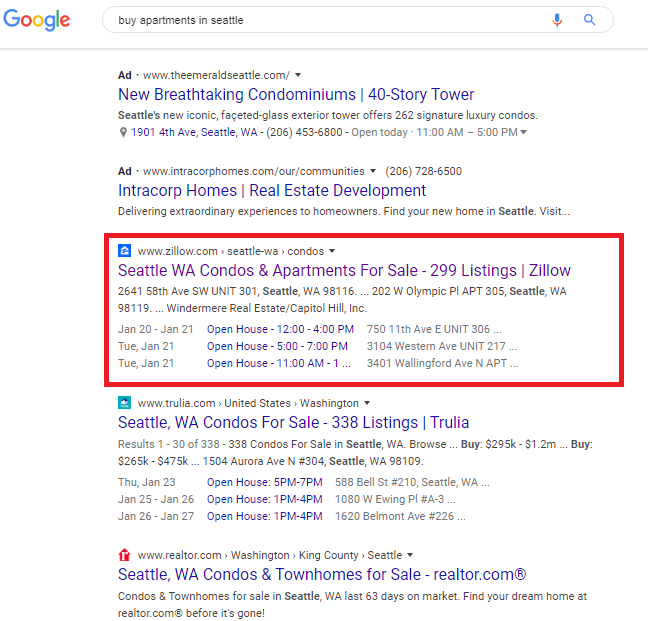Click '3401 Wallingford Ave N APT' address text
648x621 pixels.
(x=442, y=363)
